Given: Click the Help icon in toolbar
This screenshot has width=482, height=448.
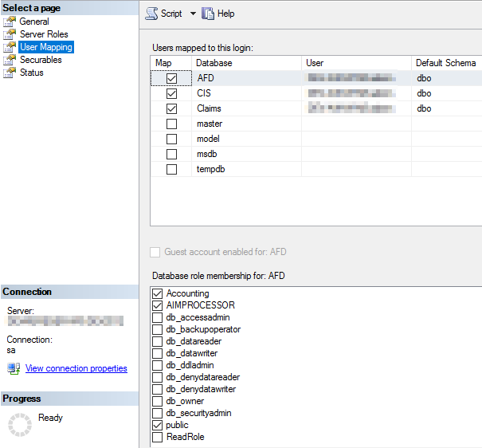Looking at the screenshot, I should tap(208, 14).
